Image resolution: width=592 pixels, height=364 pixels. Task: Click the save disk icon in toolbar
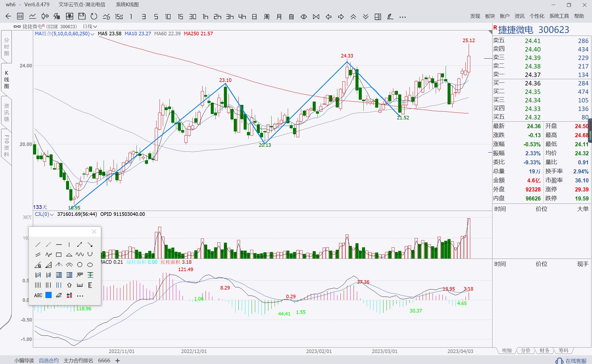click(82, 17)
